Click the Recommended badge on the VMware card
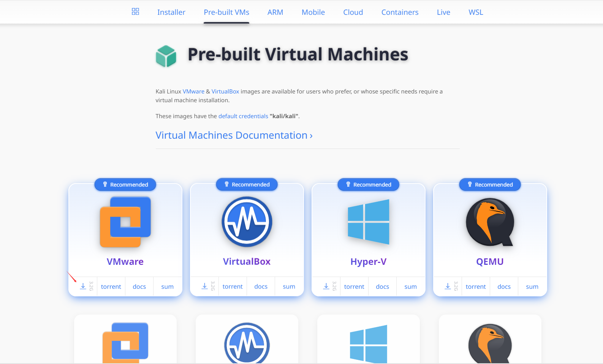Screen dimensions: 603x364 pos(125,185)
